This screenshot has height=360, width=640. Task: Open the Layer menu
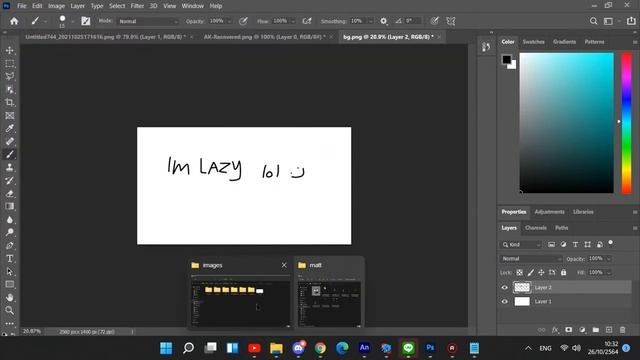77,6
